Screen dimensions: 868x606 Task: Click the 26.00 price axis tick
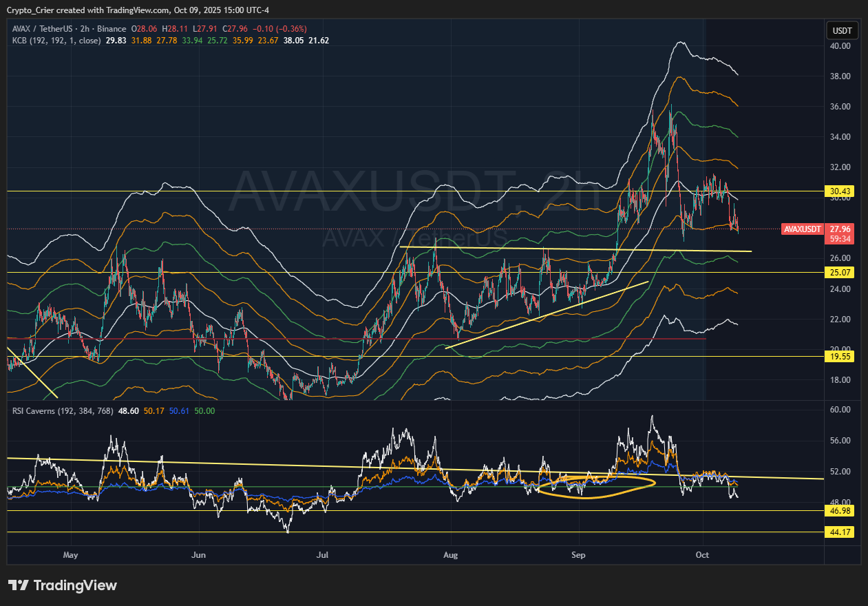tap(840, 258)
